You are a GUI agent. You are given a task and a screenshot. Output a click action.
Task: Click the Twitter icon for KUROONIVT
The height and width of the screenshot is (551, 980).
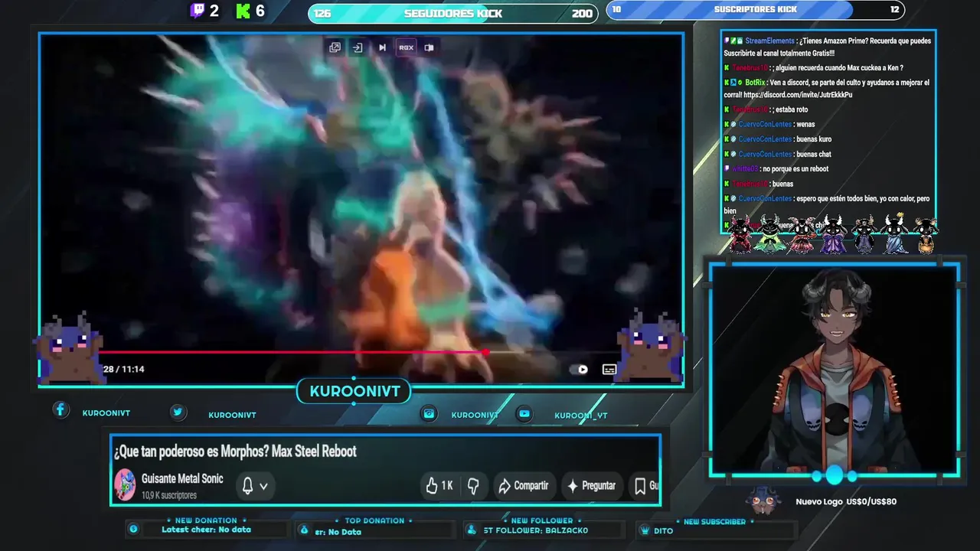(x=178, y=412)
